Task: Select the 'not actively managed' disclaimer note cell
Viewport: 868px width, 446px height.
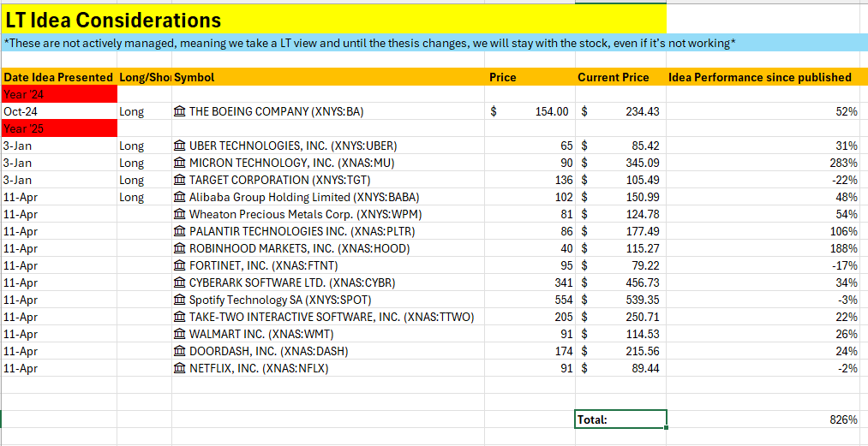Action: click(x=434, y=43)
